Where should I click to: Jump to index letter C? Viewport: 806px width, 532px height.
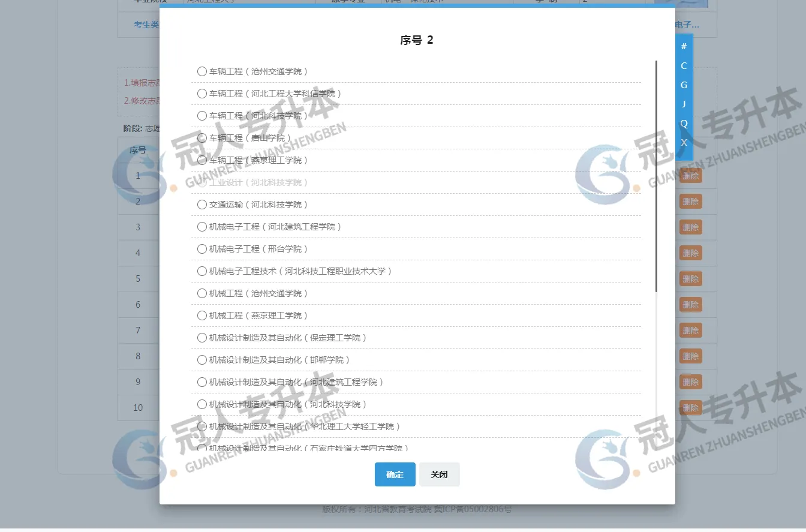684,65
